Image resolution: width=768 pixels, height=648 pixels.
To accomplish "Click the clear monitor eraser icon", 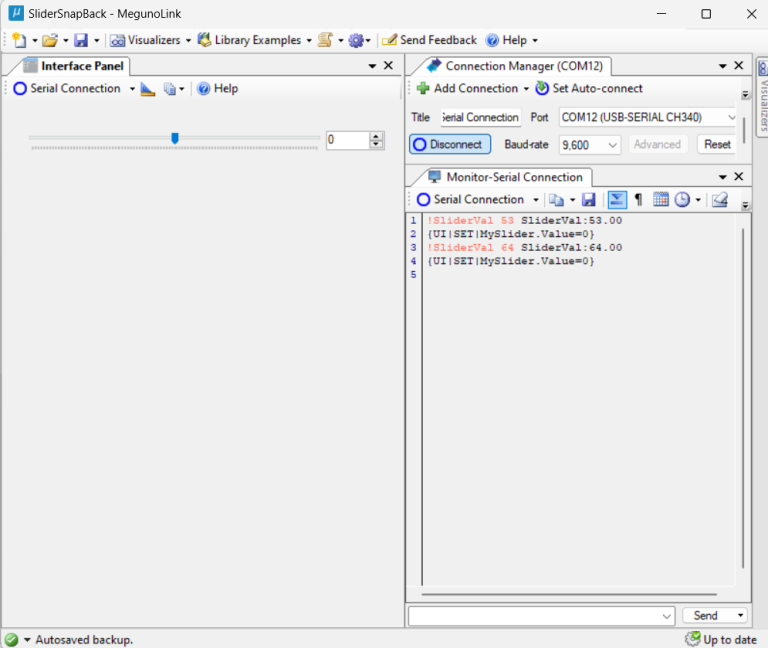I will [719, 199].
